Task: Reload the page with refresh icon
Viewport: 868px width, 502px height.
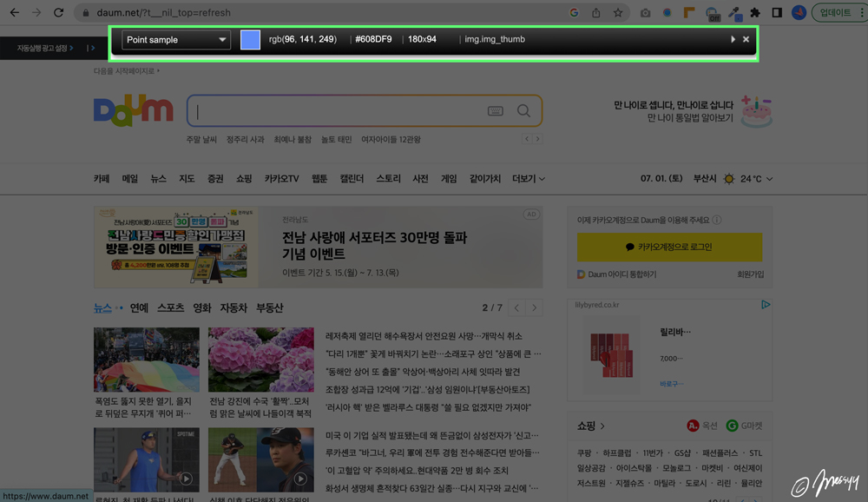Action: [58, 12]
